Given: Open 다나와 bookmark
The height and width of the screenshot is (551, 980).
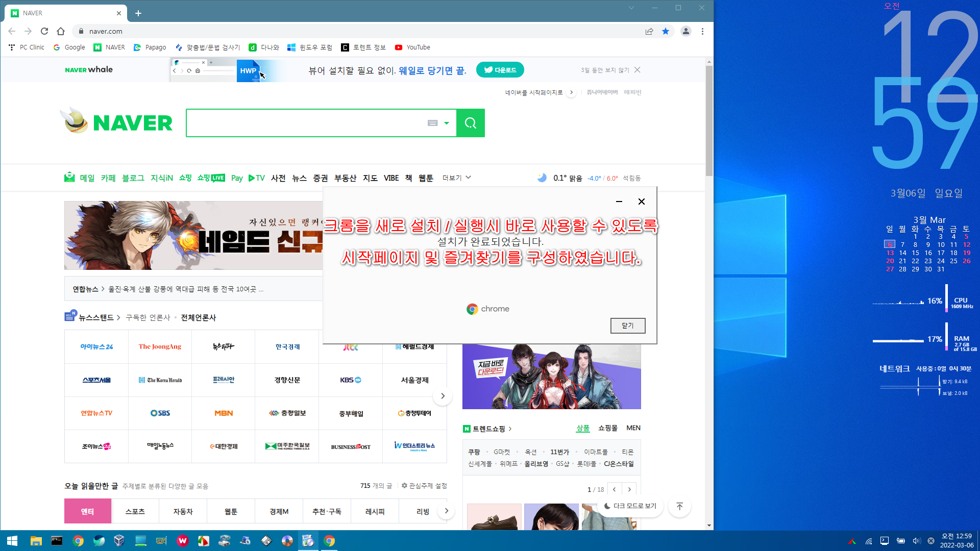Looking at the screenshot, I should pos(264,47).
